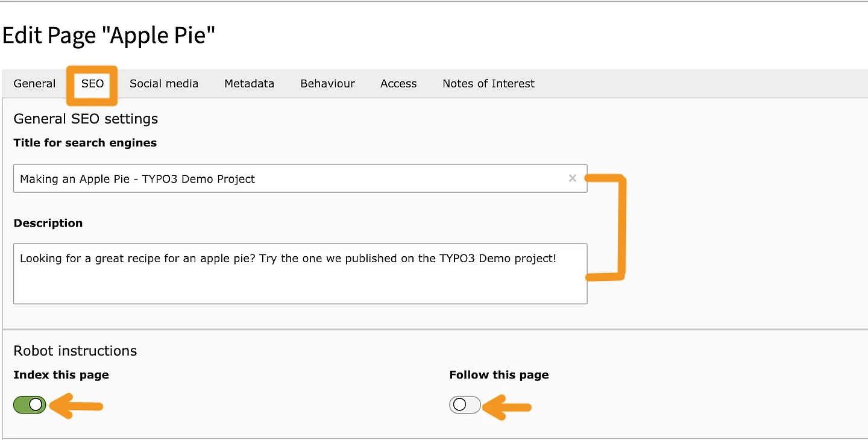Screen dimensions: 868x440
Task: Click the "General SEO settings" section heading
Action: tap(86, 119)
